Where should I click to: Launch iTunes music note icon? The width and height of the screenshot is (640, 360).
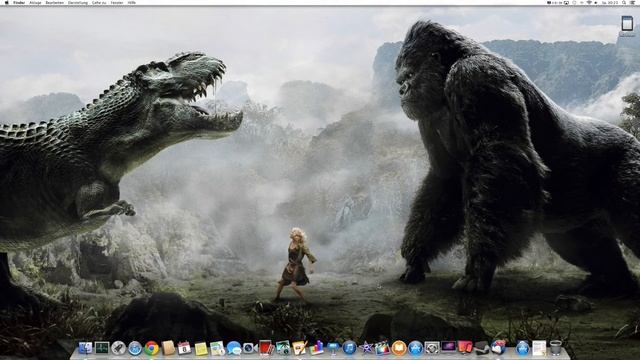[349, 348]
